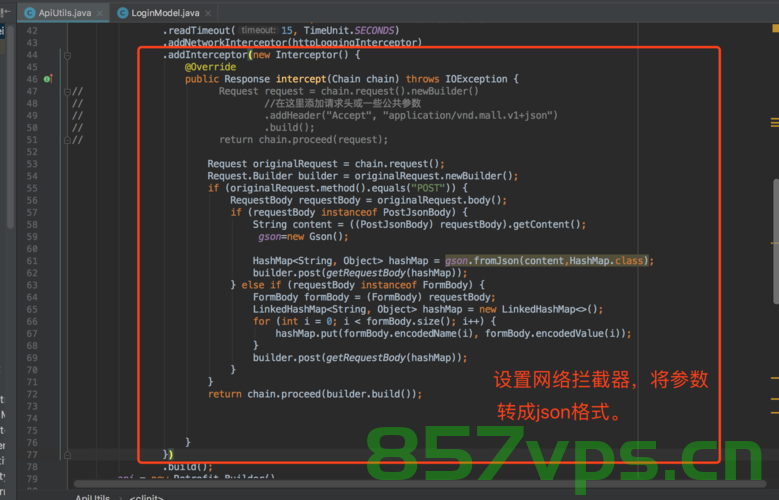779x500 pixels.
Task: Click '.build();' on line 78
Action: (188, 467)
